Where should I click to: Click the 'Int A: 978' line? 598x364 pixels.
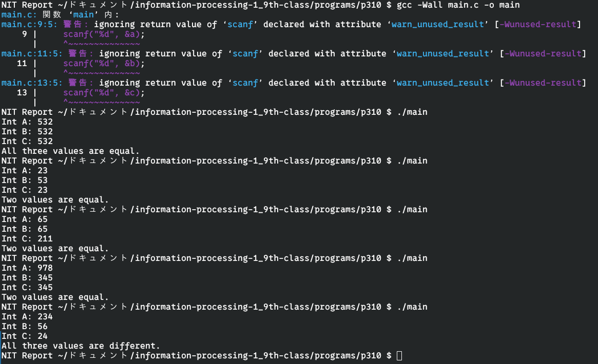27,268
